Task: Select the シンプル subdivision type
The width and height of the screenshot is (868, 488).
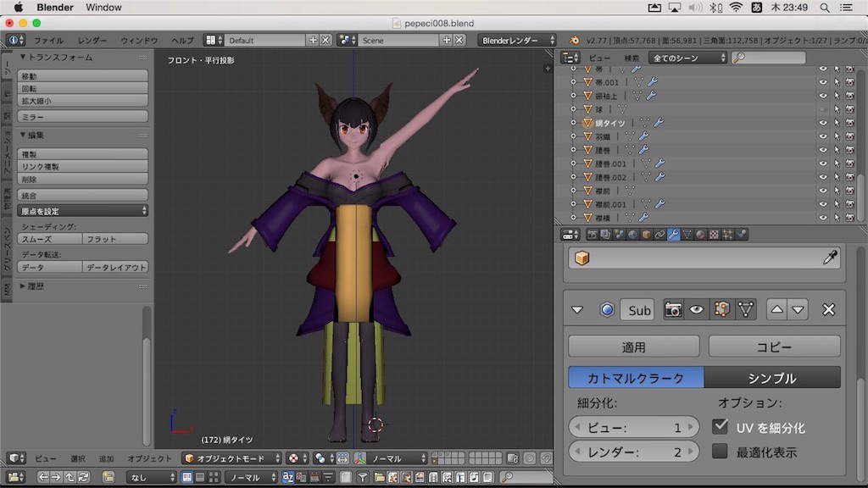Action: [772, 378]
